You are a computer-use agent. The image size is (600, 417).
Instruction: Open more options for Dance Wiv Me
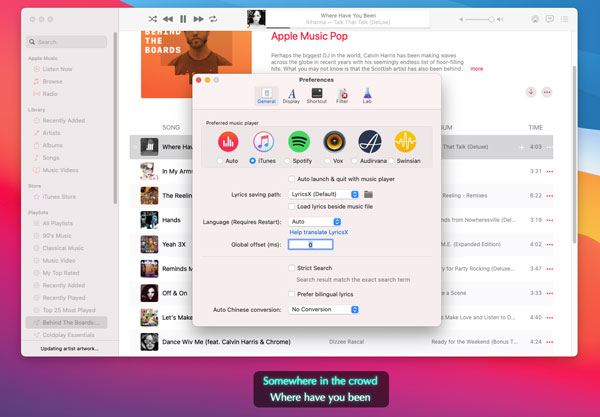549,342
